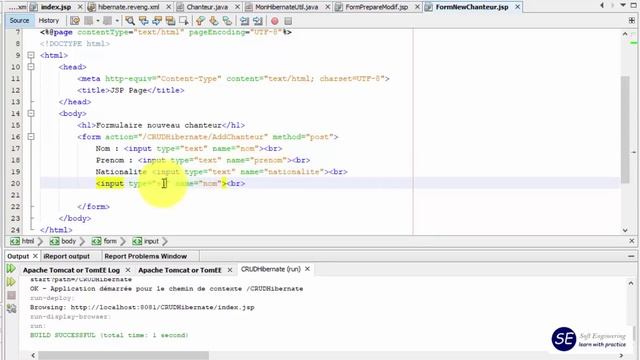The height and width of the screenshot is (360, 640).
Task: Close the Output panel tab
Action: tap(35, 256)
